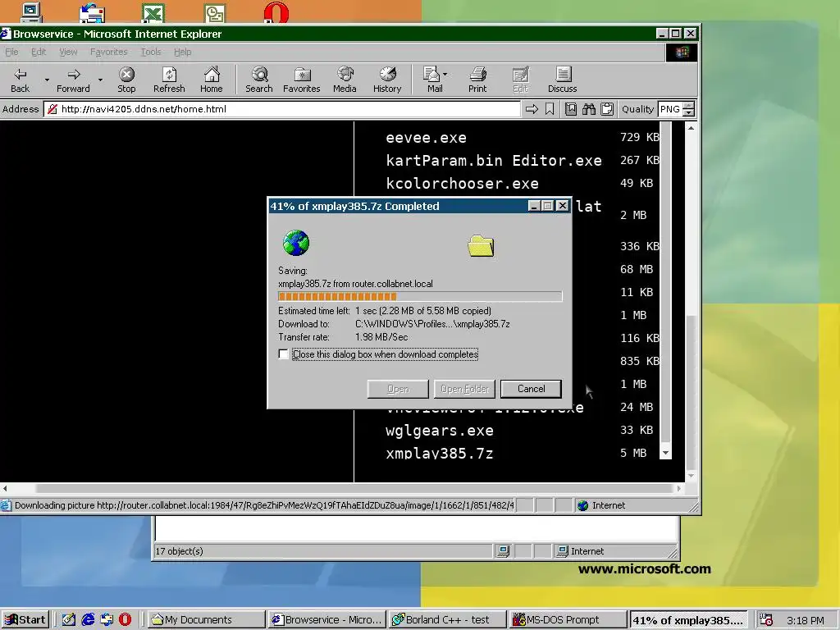
Task: Cancel the xmplay385.7z download
Action: click(x=531, y=389)
